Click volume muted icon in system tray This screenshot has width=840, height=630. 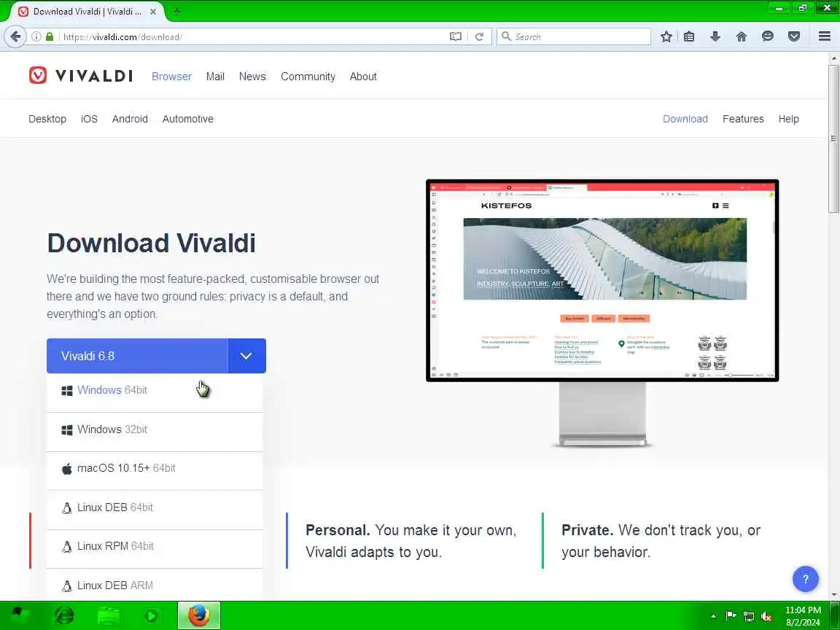(766, 617)
